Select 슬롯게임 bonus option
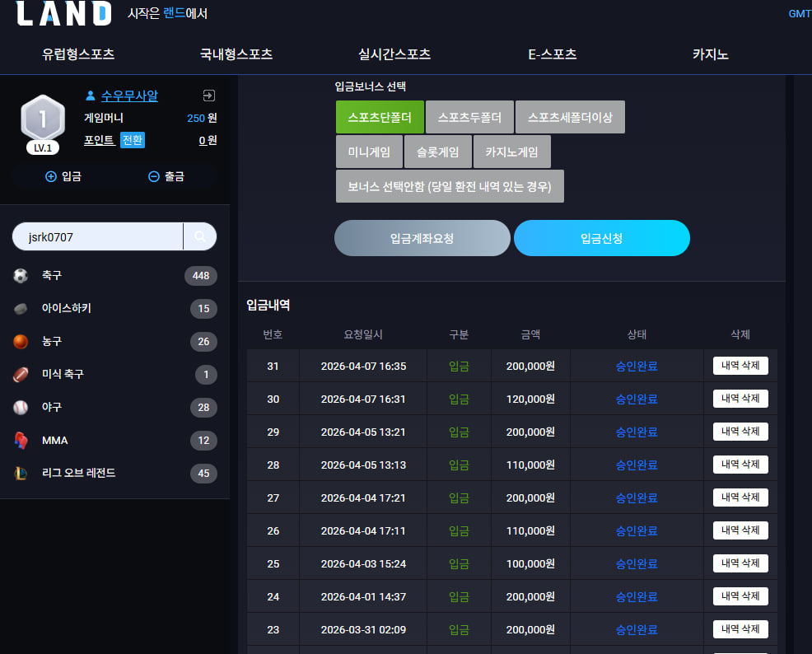 (437, 152)
